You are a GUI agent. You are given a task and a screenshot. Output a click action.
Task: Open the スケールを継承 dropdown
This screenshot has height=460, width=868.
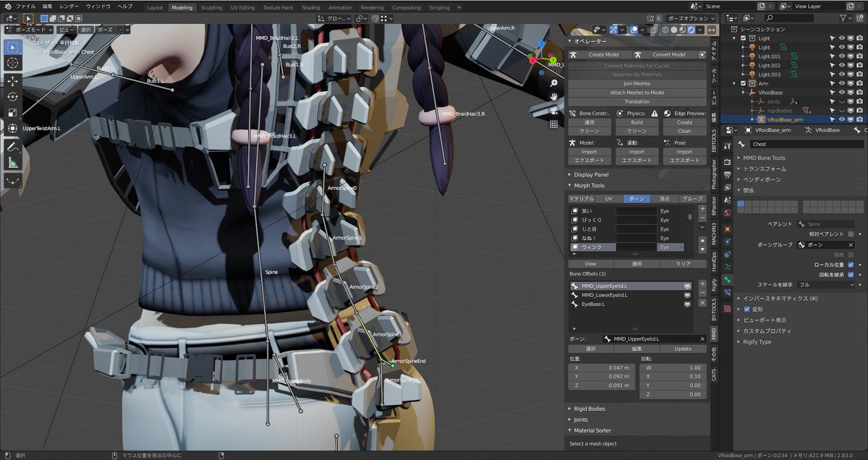tap(826, 285)
